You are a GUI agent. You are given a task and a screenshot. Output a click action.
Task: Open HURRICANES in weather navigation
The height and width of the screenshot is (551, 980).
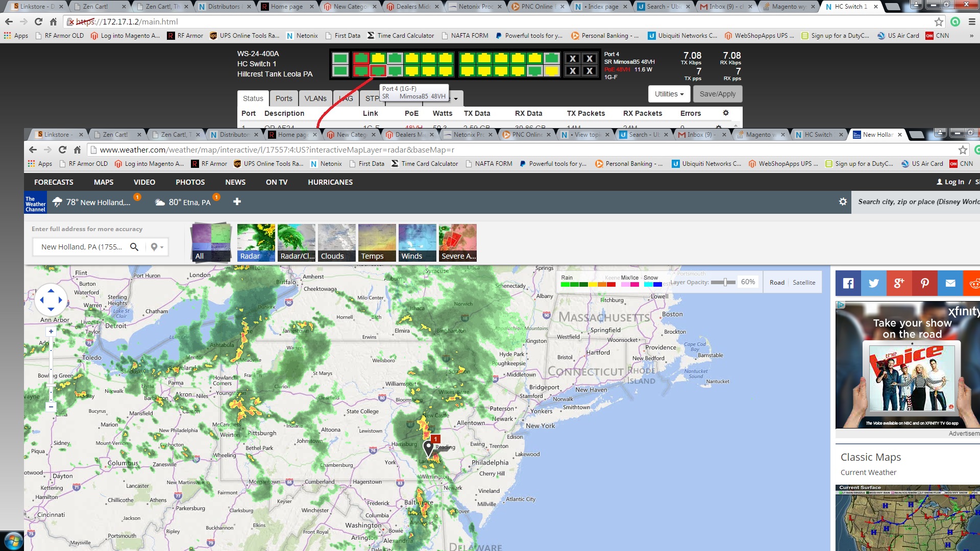[x=330, y=182]
